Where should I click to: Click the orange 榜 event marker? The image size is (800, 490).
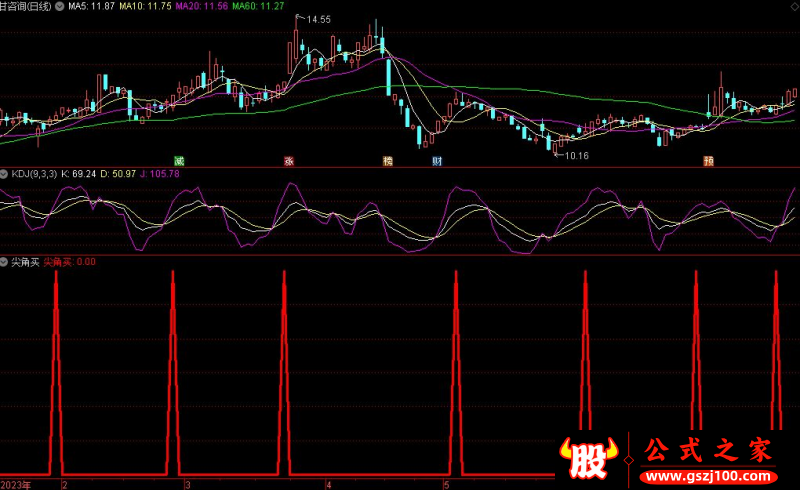(387, 160)
